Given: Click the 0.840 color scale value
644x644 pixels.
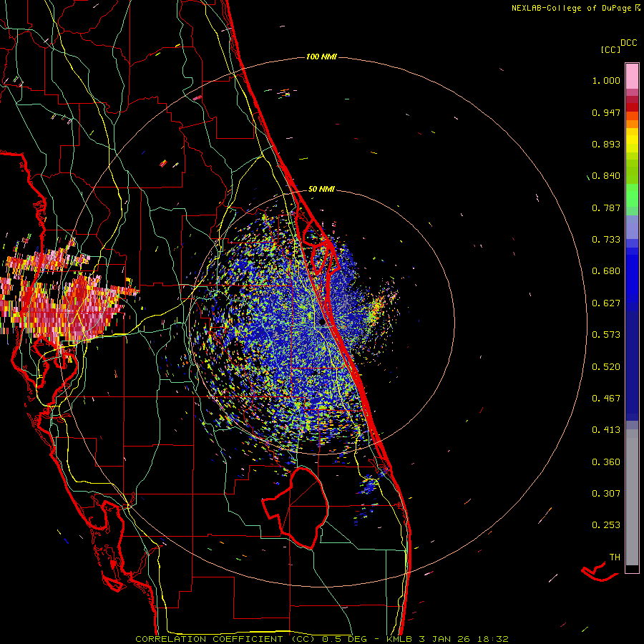Looking at the screenshot, I should click(x=606, y=176).
